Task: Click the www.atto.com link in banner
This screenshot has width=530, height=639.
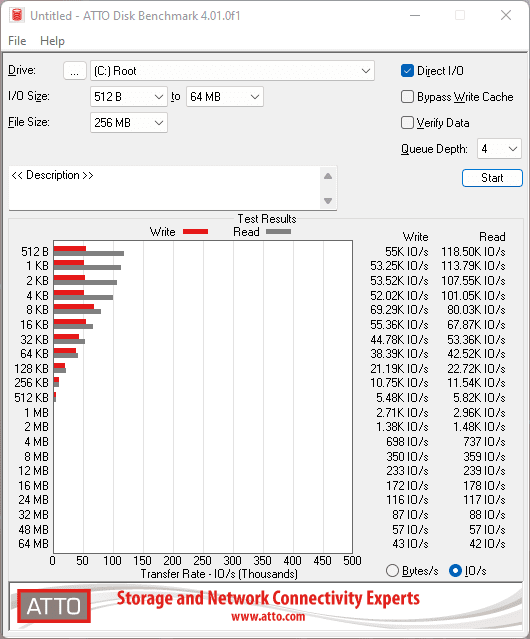Action: point(268,616)
